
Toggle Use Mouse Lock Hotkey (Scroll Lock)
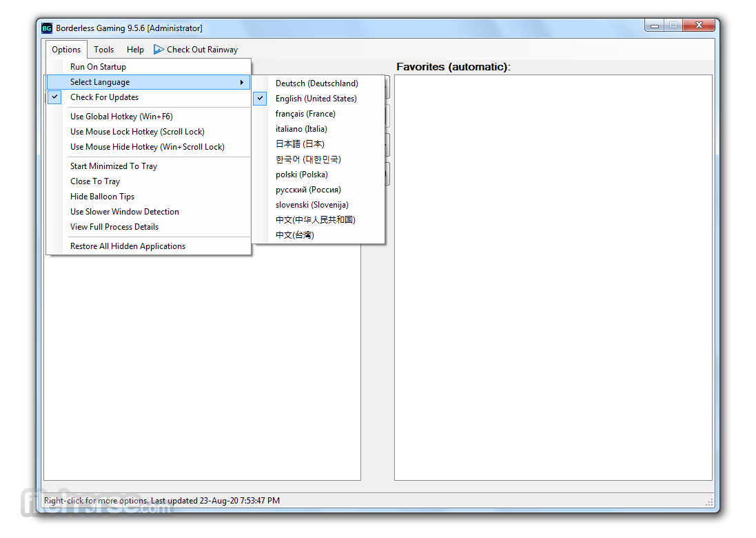point(149,131)
